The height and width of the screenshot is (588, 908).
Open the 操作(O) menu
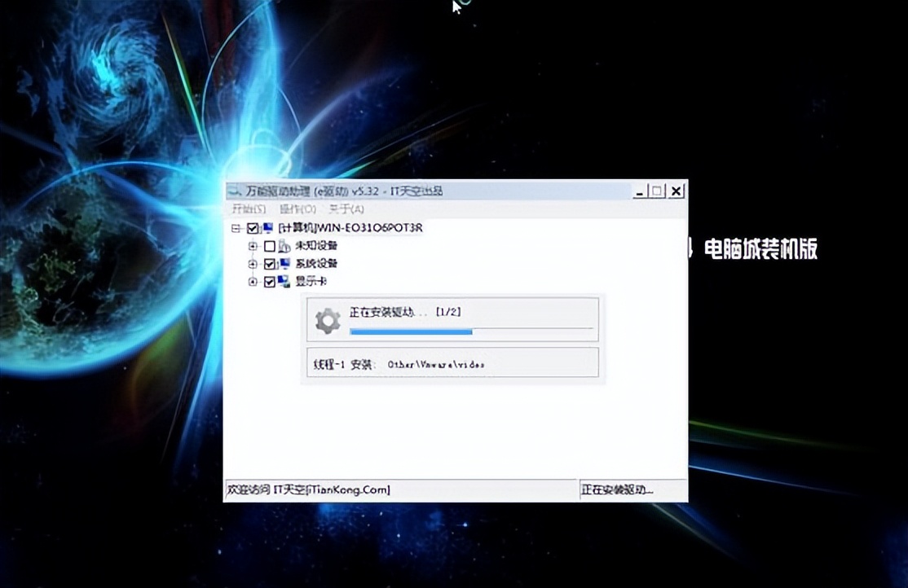tap(298, 209)
